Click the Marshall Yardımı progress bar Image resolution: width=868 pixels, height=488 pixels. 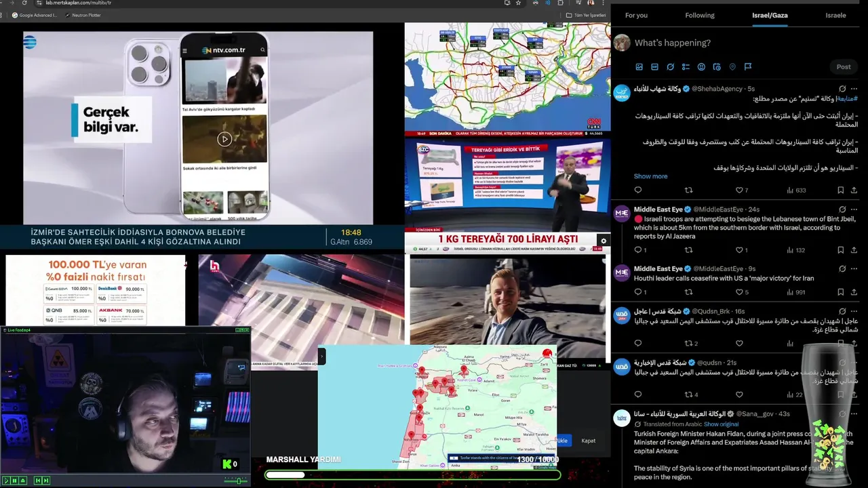[x=412, y=475]
